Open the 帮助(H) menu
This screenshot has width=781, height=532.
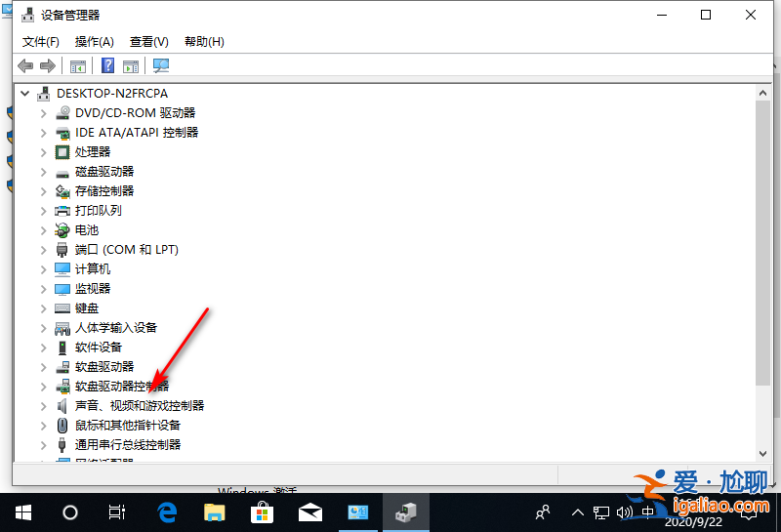click(204, 42)
